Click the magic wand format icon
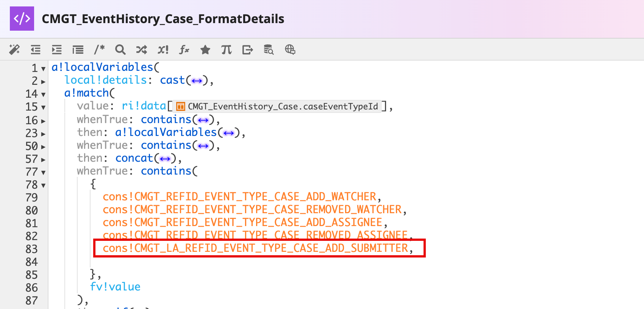The height and width of the screenshot is (309, 644). (14, 50)
